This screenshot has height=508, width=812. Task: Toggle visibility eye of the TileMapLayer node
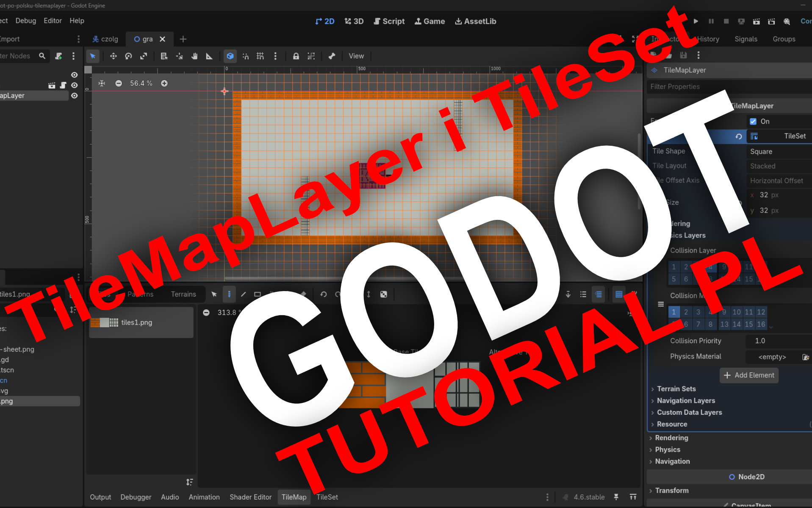(x=75, y=96)
